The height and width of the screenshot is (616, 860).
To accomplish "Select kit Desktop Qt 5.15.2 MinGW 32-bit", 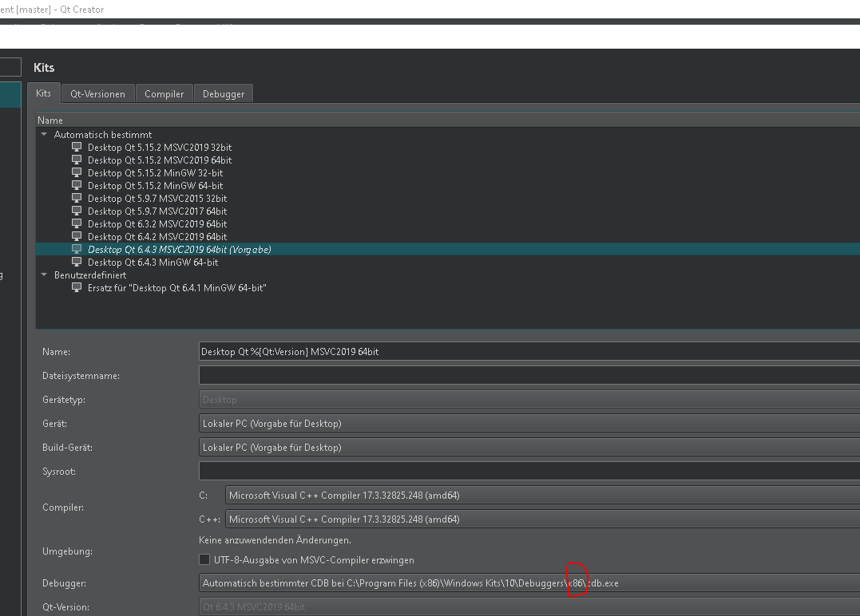I will (155, 172).
